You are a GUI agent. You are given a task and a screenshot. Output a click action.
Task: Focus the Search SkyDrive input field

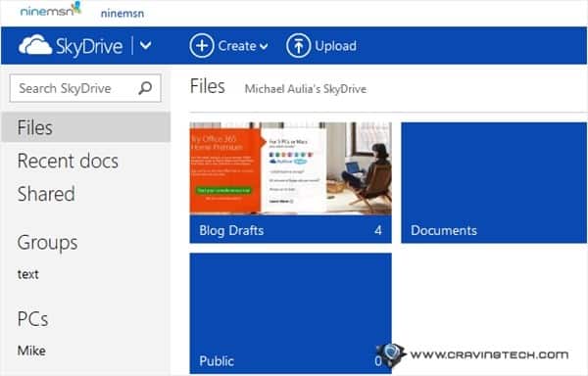pyautogui.click(x=85, y=88)
